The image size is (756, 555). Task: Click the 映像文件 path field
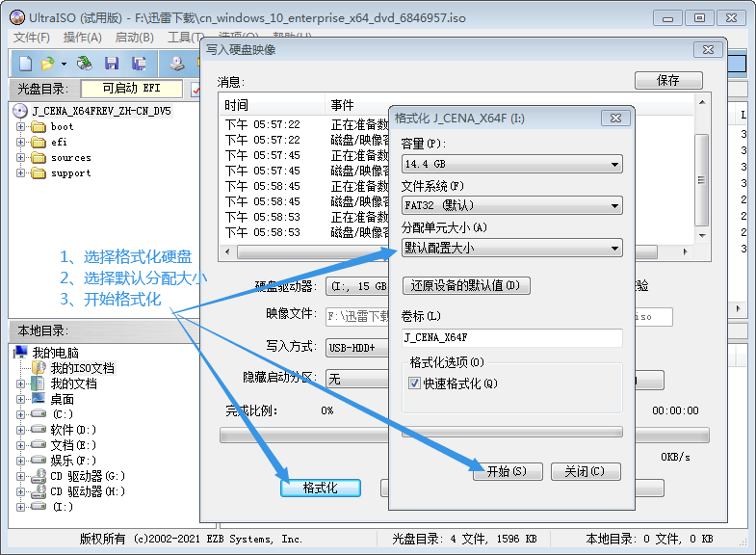pyautogui.click(x=357, y=316)
